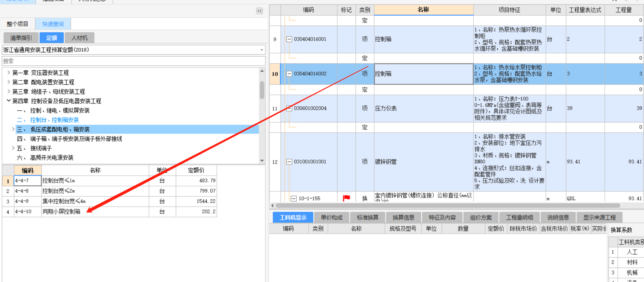Click the 标记 column header

(346, 10)
